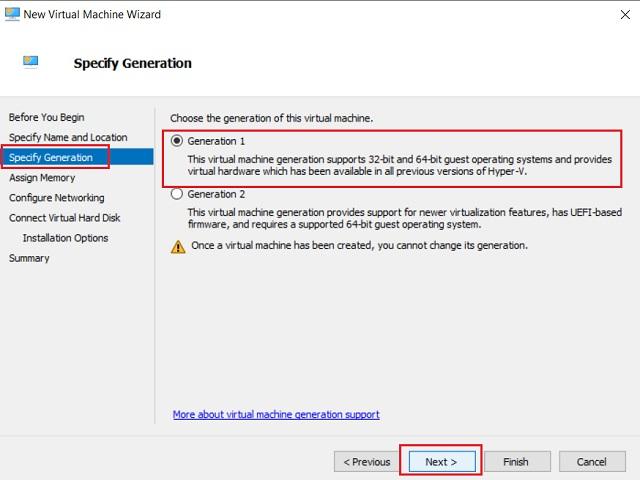Cancel the New Virtual Machine Wizard

592,462
